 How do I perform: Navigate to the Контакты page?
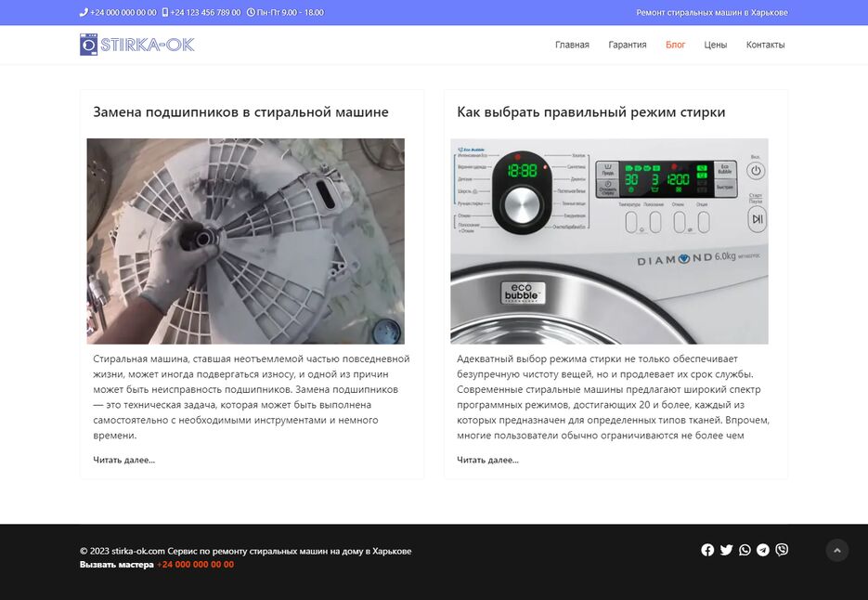pyautogui.click(x=765, y=45)
